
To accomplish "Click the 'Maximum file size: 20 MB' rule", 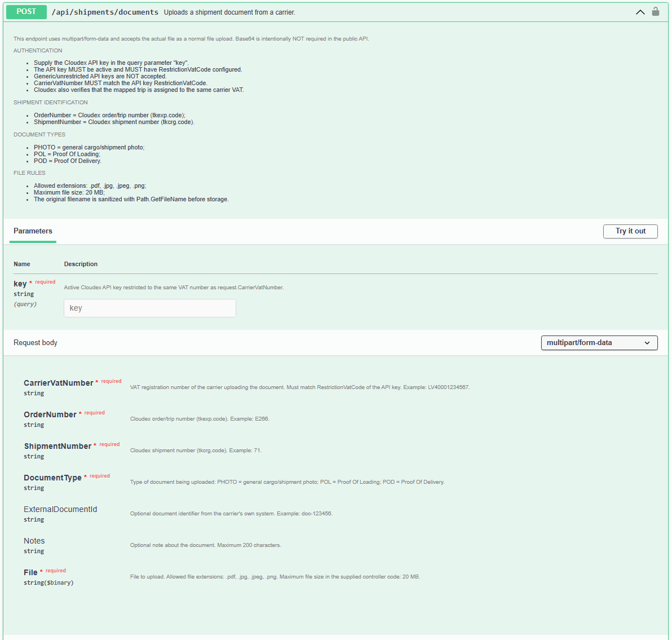I will [69, 192].
